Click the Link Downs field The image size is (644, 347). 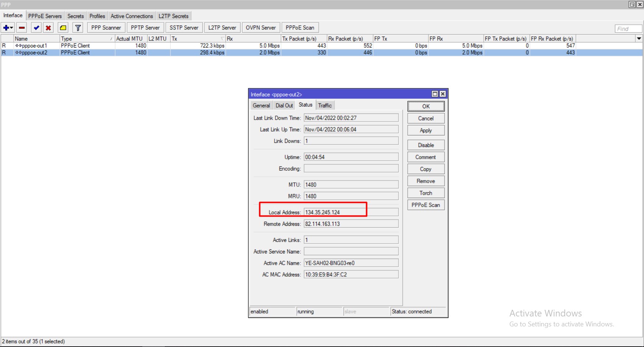coord(351,141)
